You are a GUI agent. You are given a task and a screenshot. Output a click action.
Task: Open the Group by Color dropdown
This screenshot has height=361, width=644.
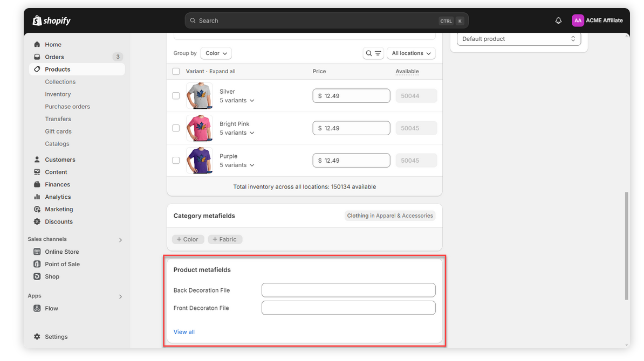[216, 53]
